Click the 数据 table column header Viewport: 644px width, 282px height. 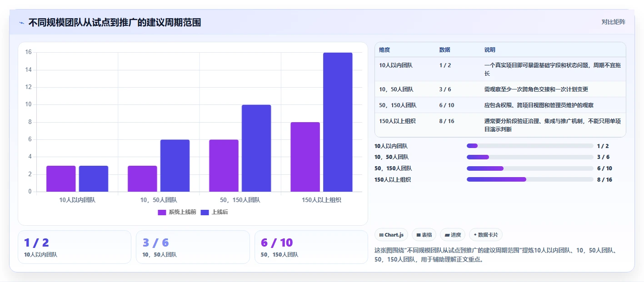click(x=444, y=50)
